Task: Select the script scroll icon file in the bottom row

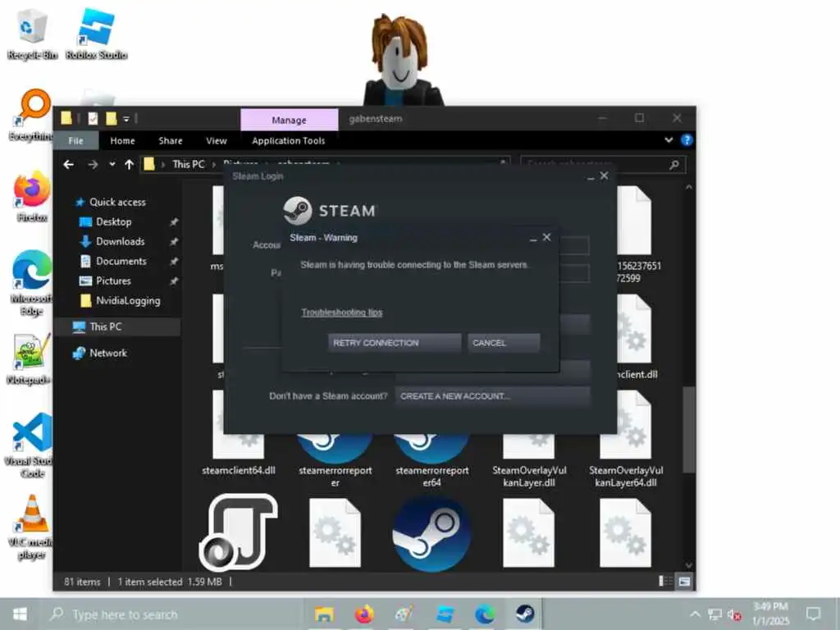Action: [239, 532]
